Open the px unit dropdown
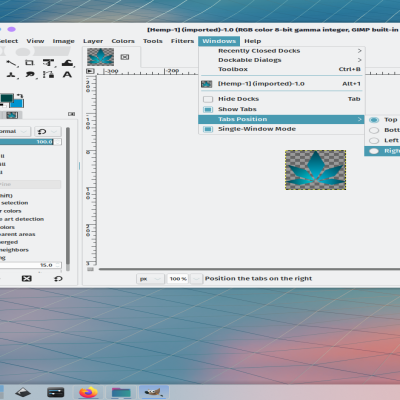The width and height of the screenshot is (400, 400). (150, 279)
